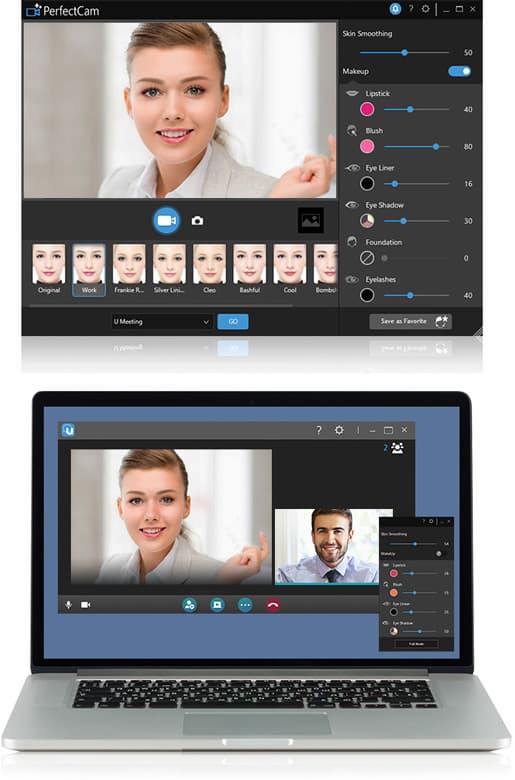Toggle camera icon in U meeting toolbar
This screenshot has width=515, height=780.
point(86,604)
